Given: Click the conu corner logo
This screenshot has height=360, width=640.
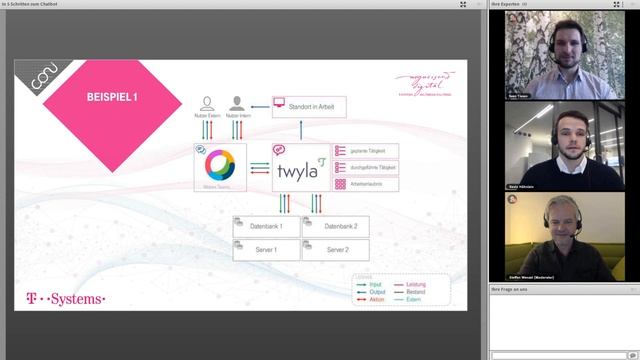Looking at the screenshot, I should click(43, 76).
